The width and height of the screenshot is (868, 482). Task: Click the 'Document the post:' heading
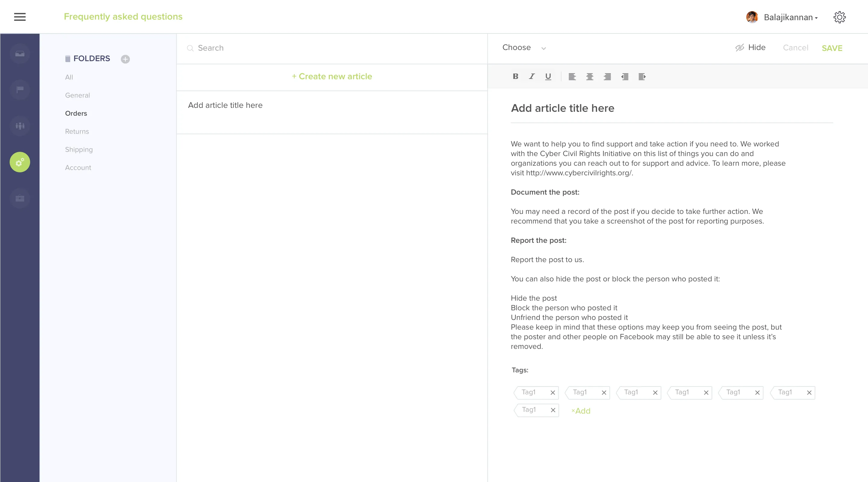pos(545,192)
